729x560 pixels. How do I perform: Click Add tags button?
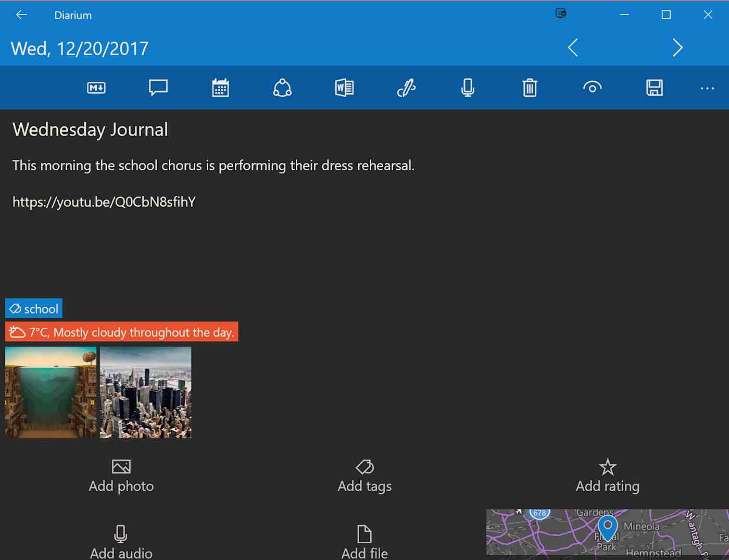[x=364, y=476]
